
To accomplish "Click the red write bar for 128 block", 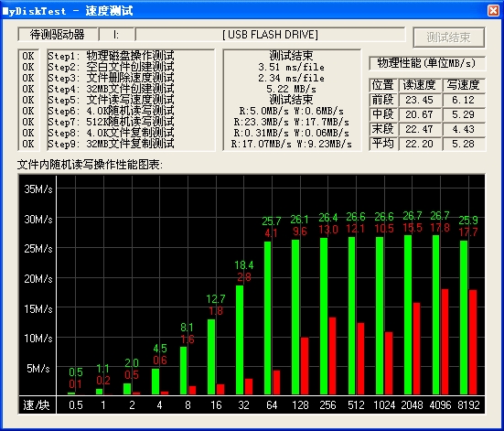I will (x=305, y=366).
